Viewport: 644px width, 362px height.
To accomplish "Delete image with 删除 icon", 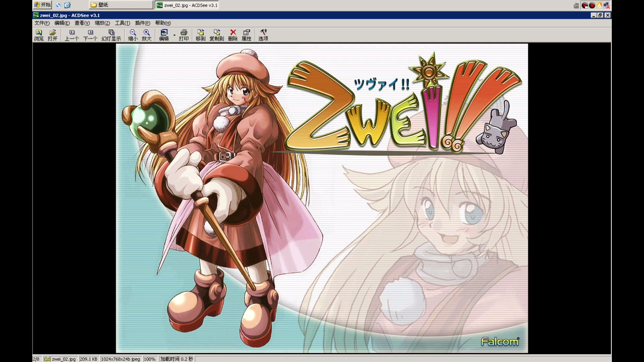I will click(233, 35).
